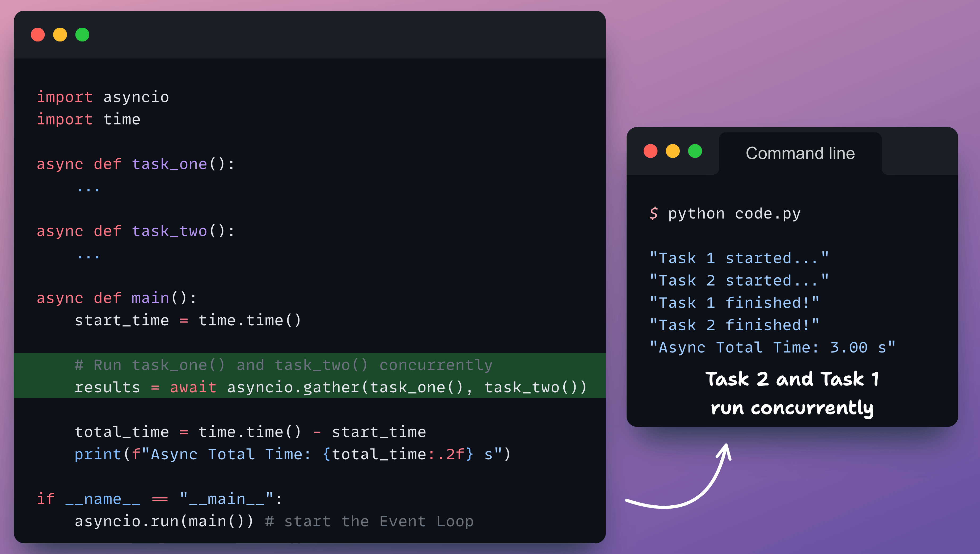Click the dollar sign prompt in the terminal

(655, 213)
